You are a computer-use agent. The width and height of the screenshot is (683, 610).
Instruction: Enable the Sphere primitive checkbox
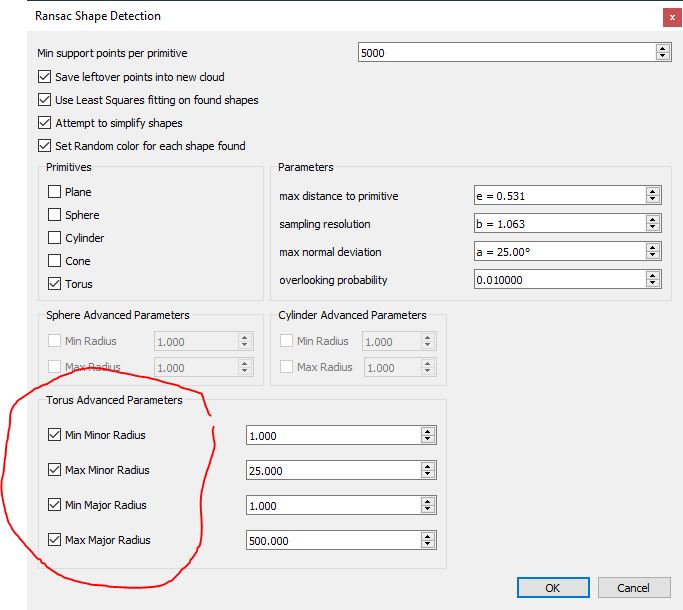click(x=54, y=215)
